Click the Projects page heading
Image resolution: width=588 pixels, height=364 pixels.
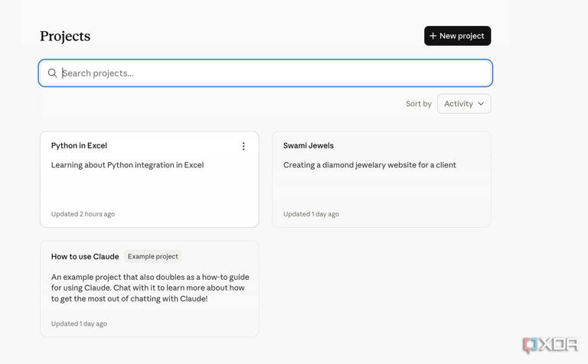(65, 36)
